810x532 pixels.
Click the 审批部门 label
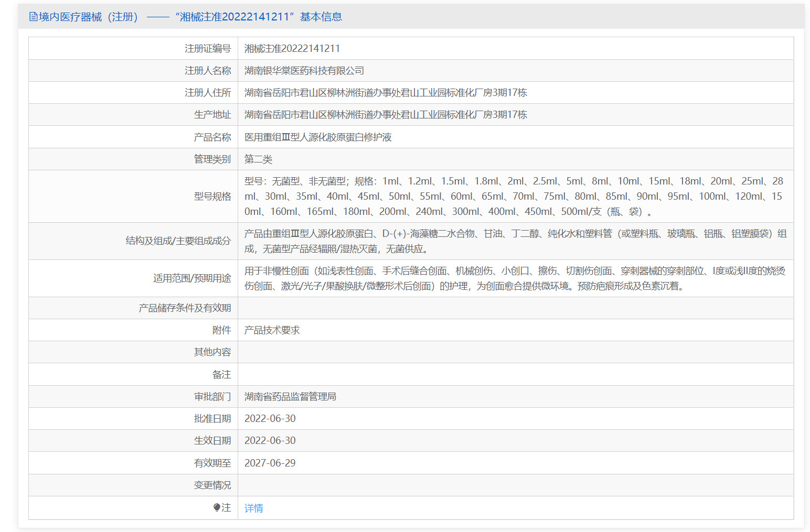[212, 397]
